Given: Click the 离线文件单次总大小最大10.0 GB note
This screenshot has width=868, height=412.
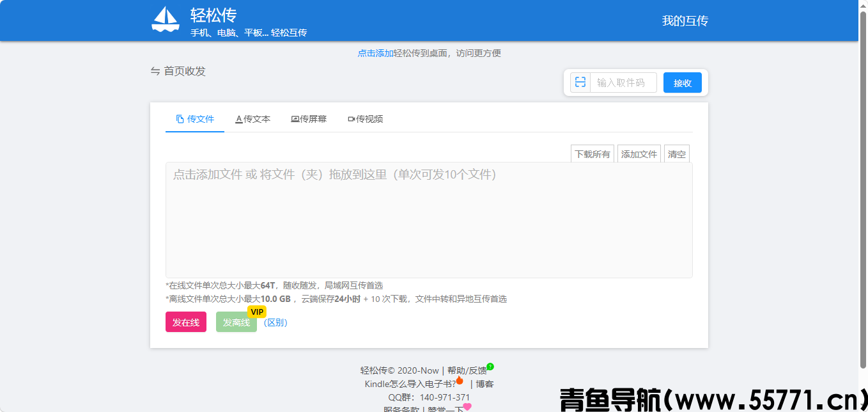Looking at the screenshot, I should tap(336, 299).
